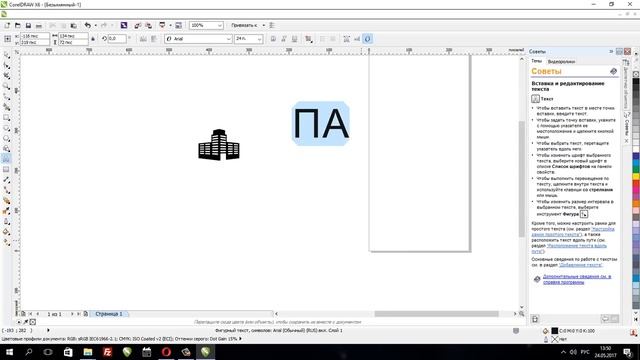Undo the last action
The height and width of the screenshot is (360, 640).
point(87,25)
